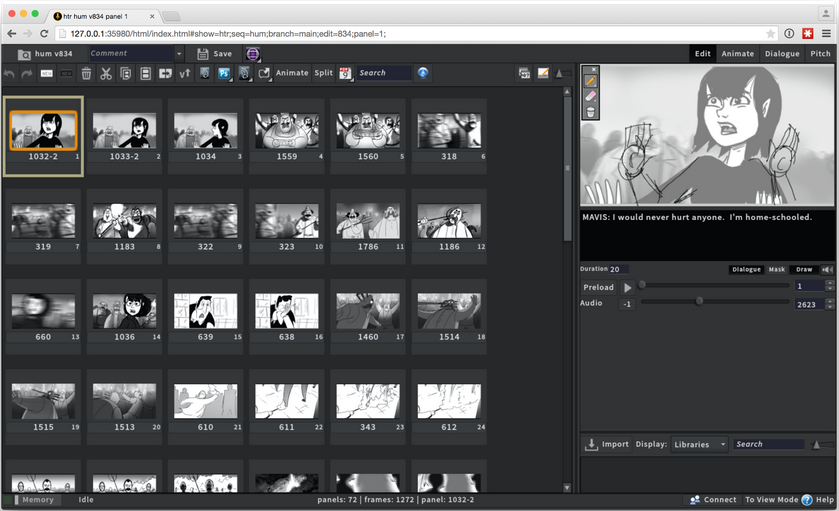Open the Pitch tab
The height and width of the screenshot is (511, 839).
pos(820,54)
